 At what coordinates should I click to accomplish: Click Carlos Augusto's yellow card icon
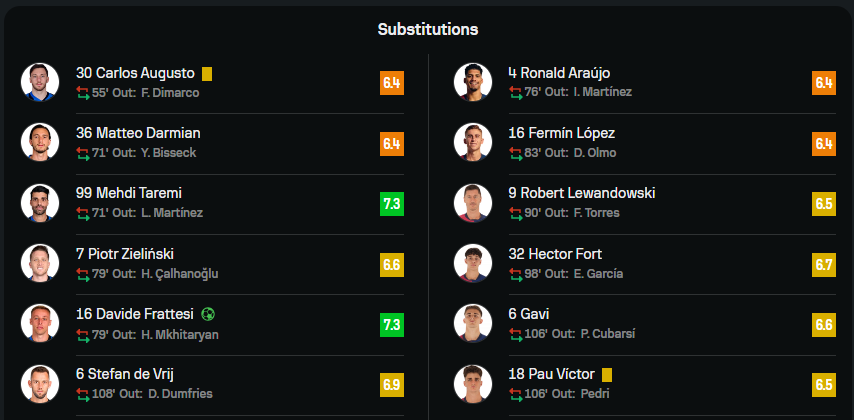pyautogui.click(x=207, y=74)
